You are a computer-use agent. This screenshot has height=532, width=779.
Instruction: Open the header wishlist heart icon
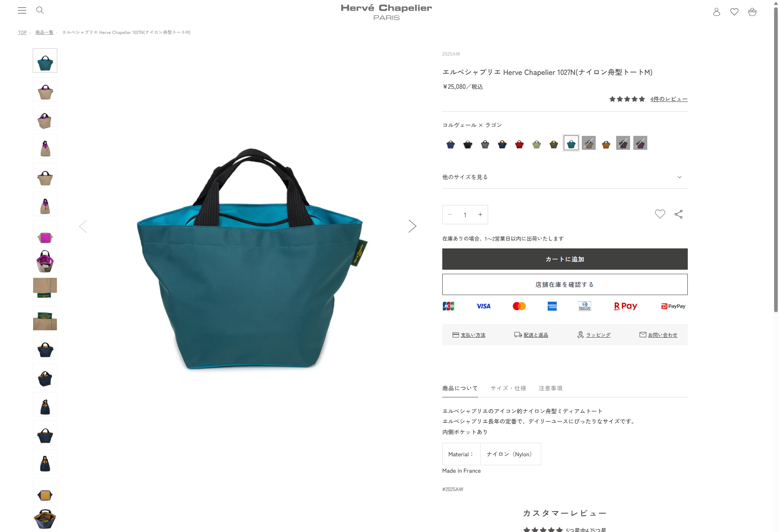tap(734, 12)
